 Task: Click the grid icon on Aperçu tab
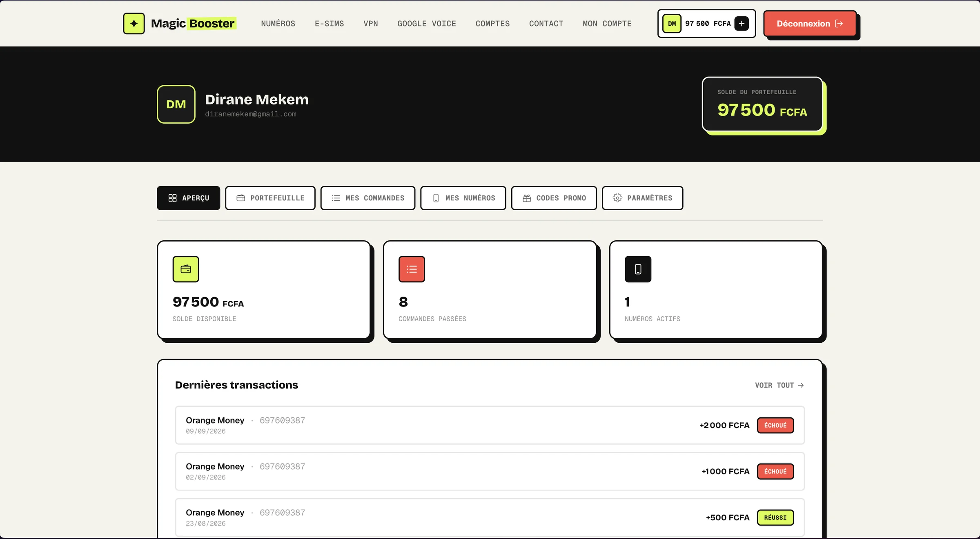pos(172,198)
